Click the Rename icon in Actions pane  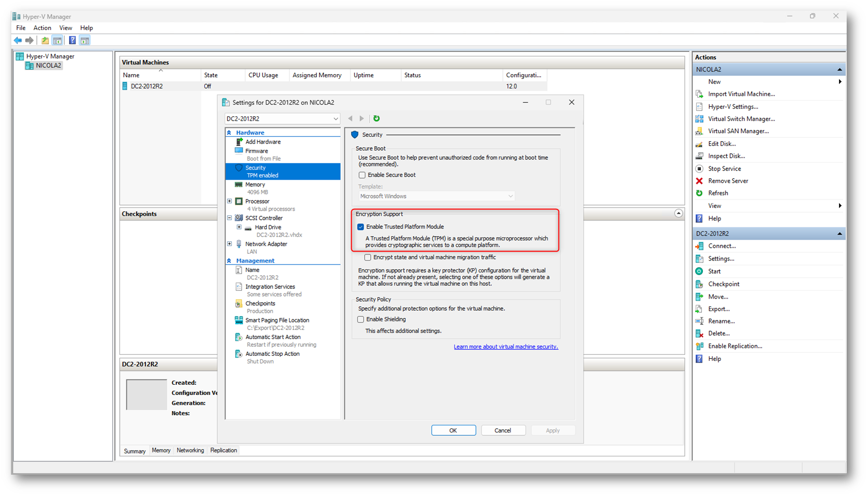699,321
